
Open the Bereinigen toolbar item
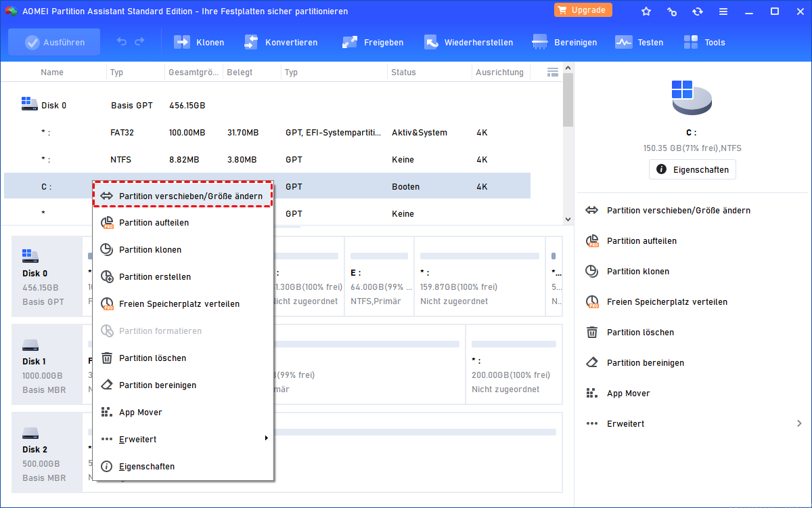click(x=564, y=42)
